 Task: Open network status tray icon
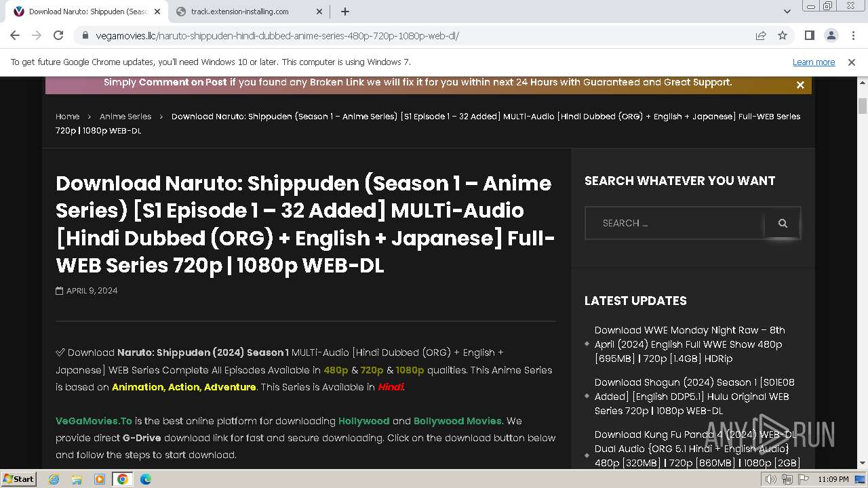[787, 479]
